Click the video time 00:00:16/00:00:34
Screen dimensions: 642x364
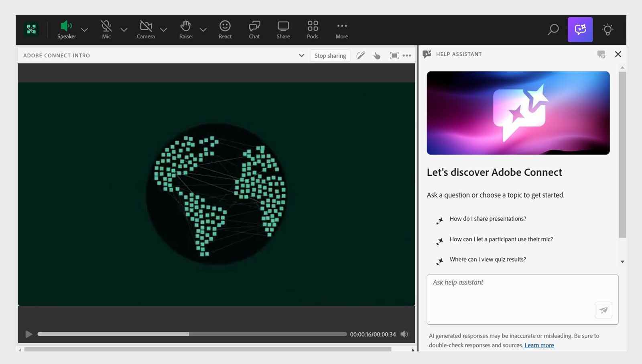tap(373, 334)
